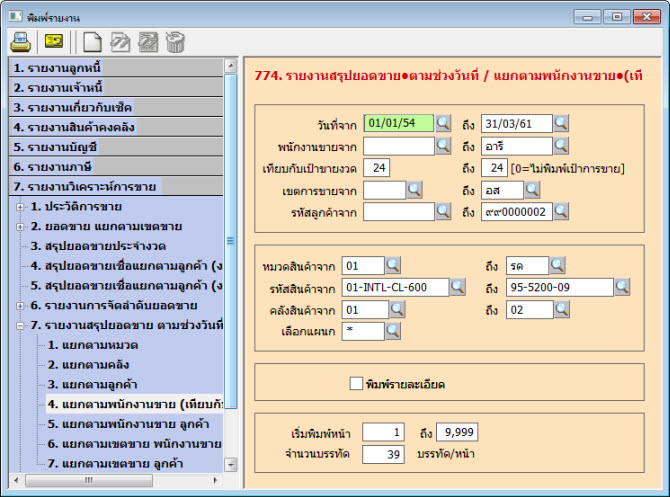This screenshot has height=497, width=670.
Task: Click the เลือกแผนก field showing asterisk
Action: pos(363,331)
